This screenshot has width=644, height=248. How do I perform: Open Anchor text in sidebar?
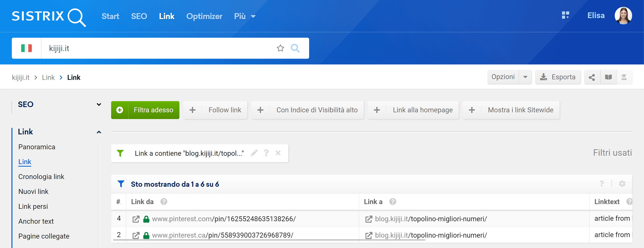point(36,221)
